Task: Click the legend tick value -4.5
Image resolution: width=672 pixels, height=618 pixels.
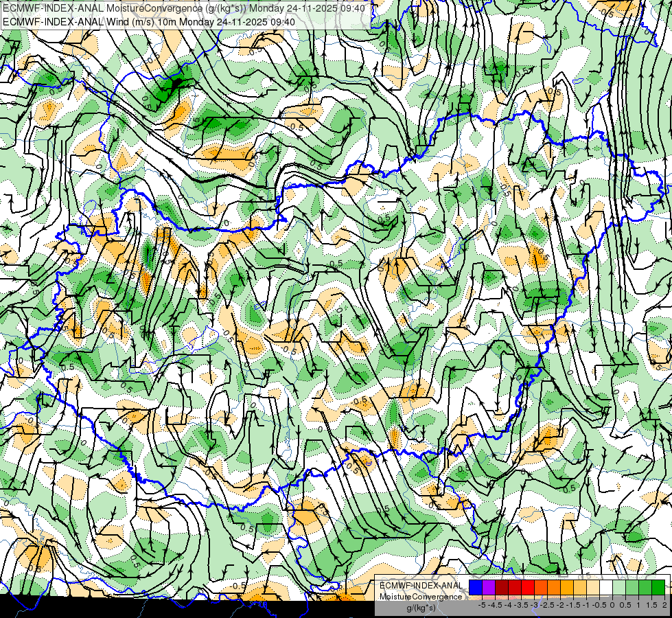Action: pos(495,605)
